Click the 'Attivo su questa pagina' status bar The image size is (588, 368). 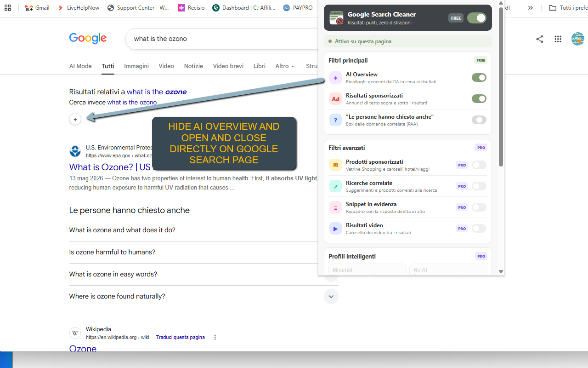coord(408,41)
